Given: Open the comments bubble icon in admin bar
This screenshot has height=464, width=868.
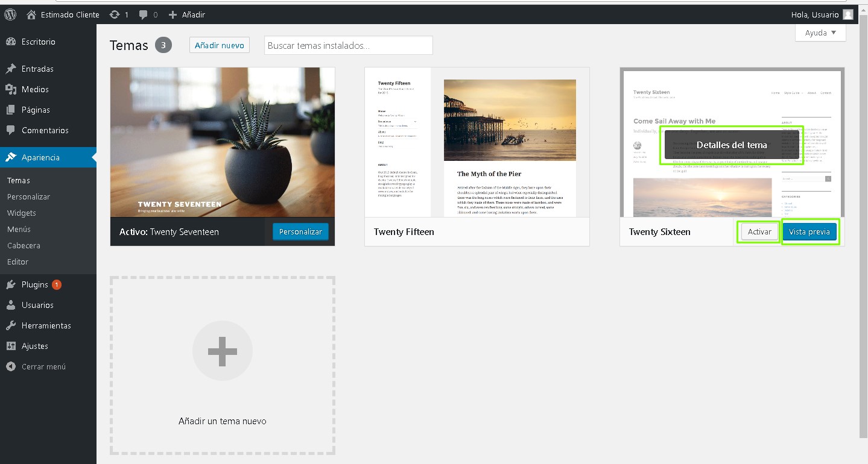Looking at the screenshot, I should [143, 14].
